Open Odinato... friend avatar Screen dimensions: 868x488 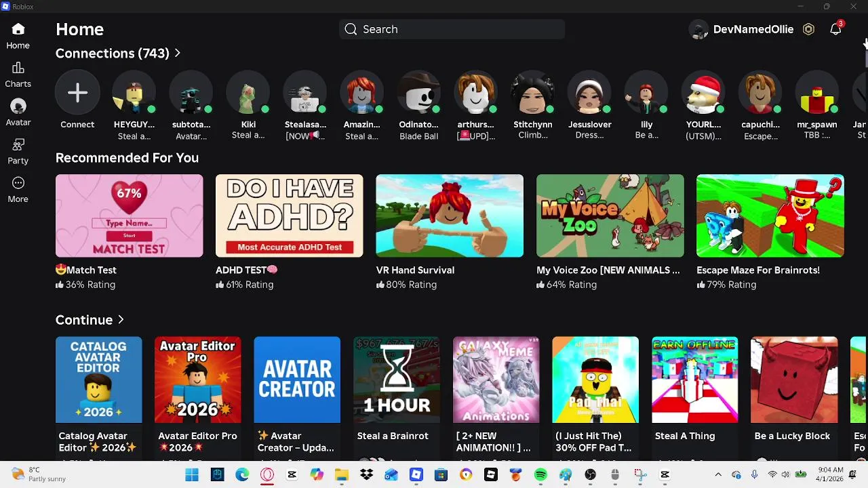419,93
